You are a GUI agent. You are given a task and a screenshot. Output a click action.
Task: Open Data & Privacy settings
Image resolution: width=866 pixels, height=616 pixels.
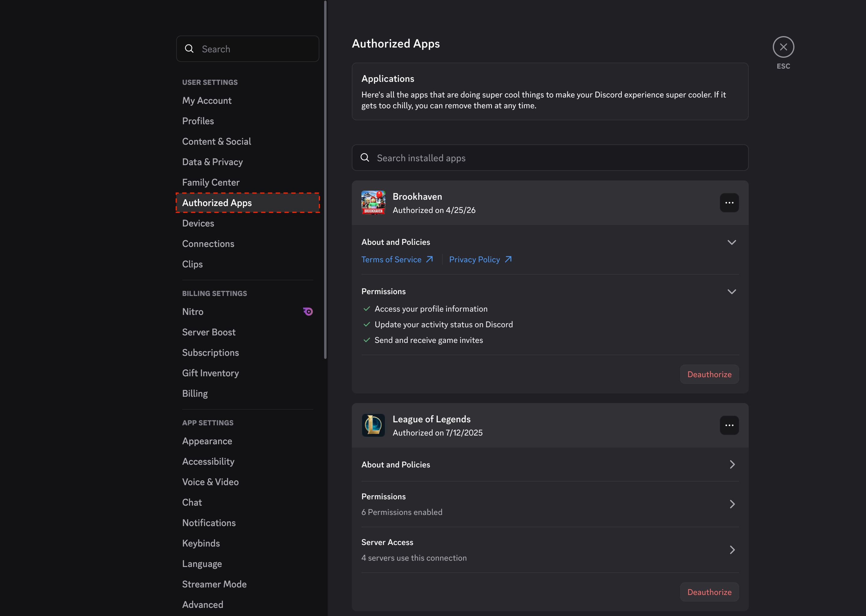(x=247, y=162)
